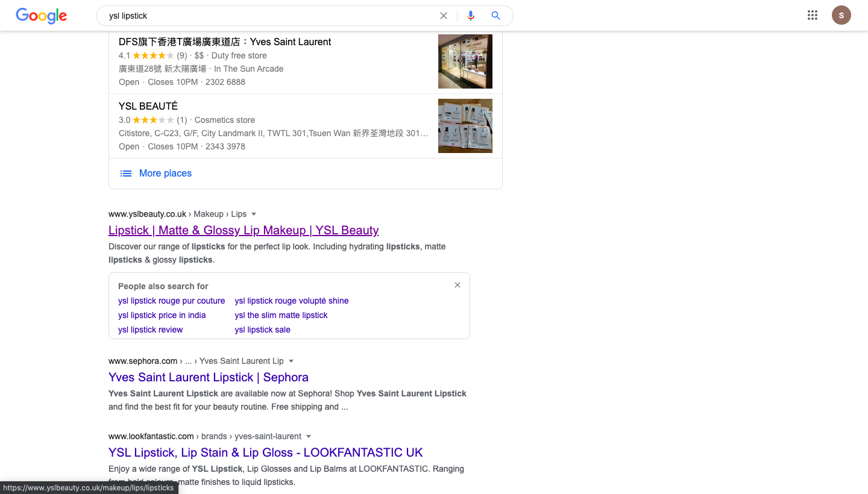Click the Citistore Tsuen Wan address text
This screenshot has width=868, height=494.
274,133
